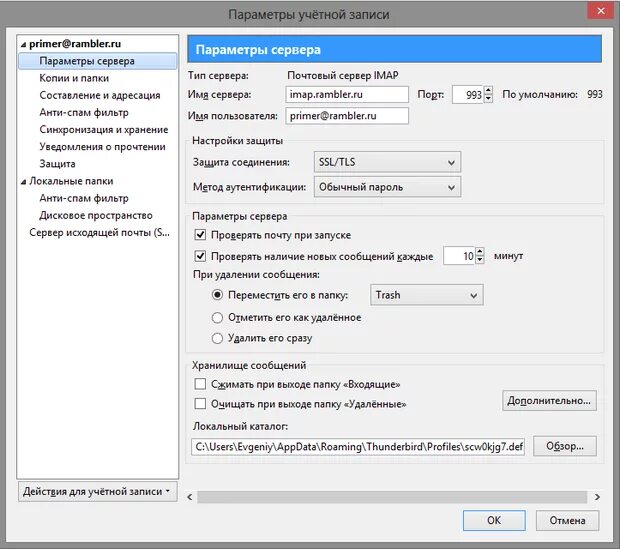620x549 pixels.
Task: Click the Почтовый сервер IMAP text
Action: click(x=343, y=76)
